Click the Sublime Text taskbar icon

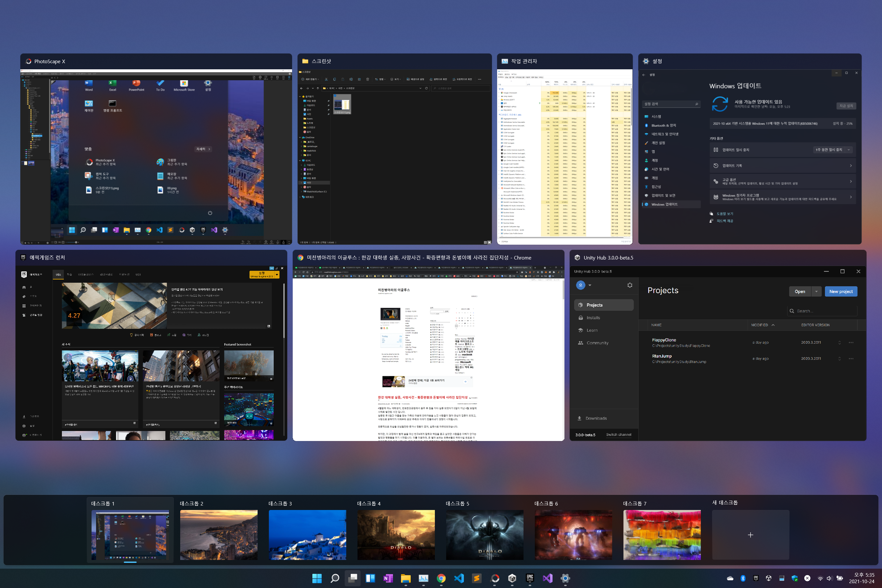click(477, 578)
